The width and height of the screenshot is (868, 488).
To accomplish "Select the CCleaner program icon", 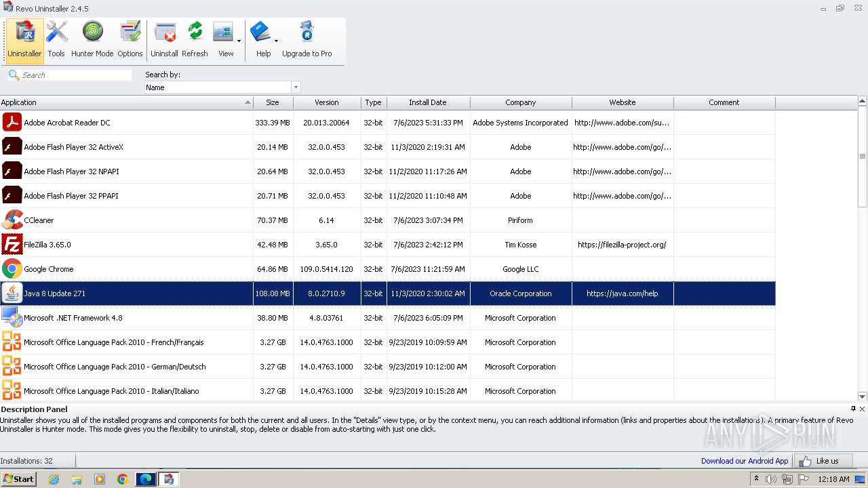I will [12, 220].
